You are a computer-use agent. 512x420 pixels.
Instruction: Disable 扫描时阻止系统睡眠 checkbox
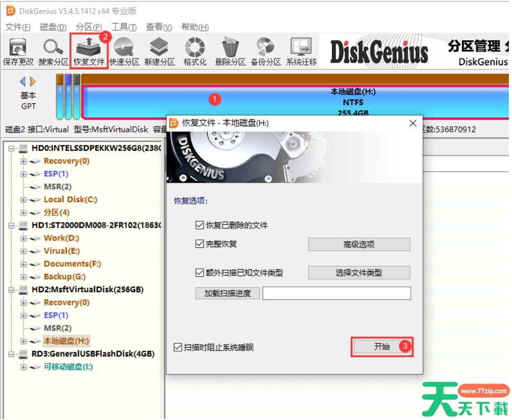[178, 347]
